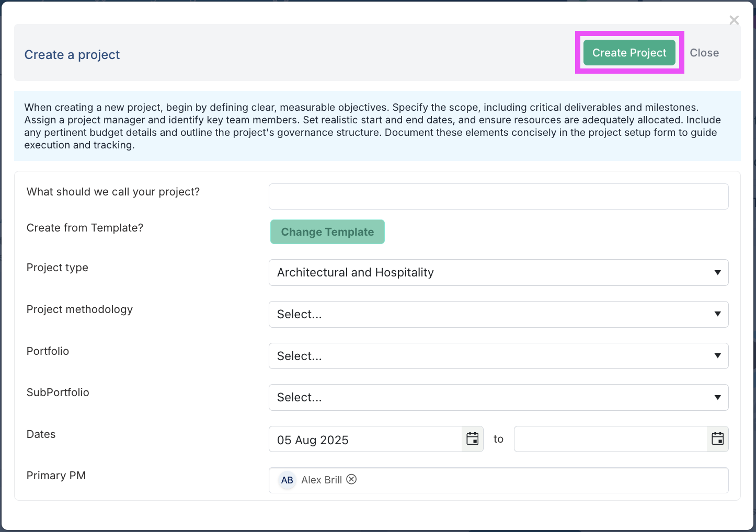Click the green Create Project button

click(x=629, y=53)
